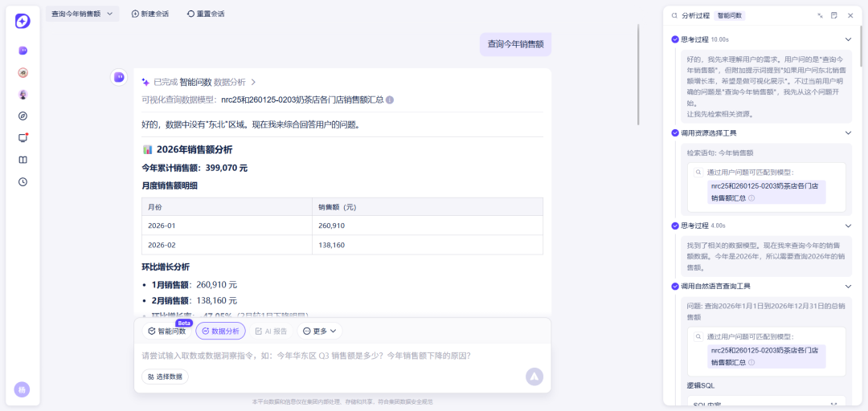Click matched model chip under 调用自然语言查询工具
This screenshot has height=411, width=868.
coord(767,356)
